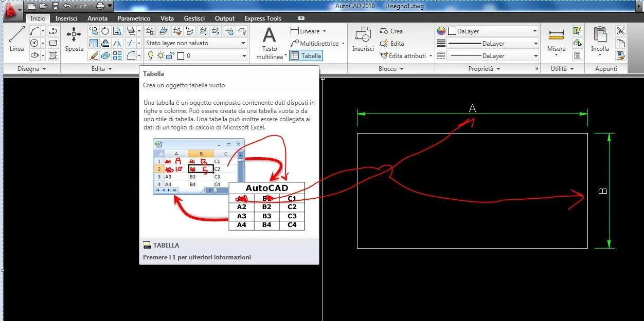Click the New drawing icon in quick access toolbar

coord(32,6)
